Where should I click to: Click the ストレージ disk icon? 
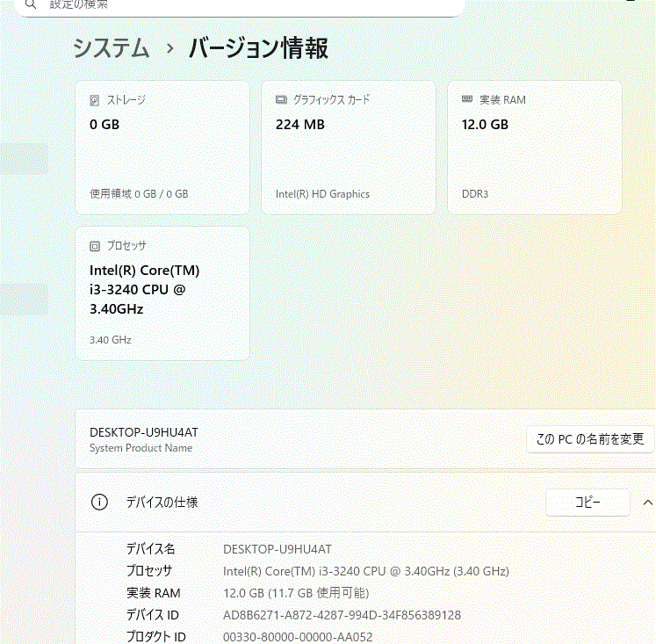click(x=95, y=100)
